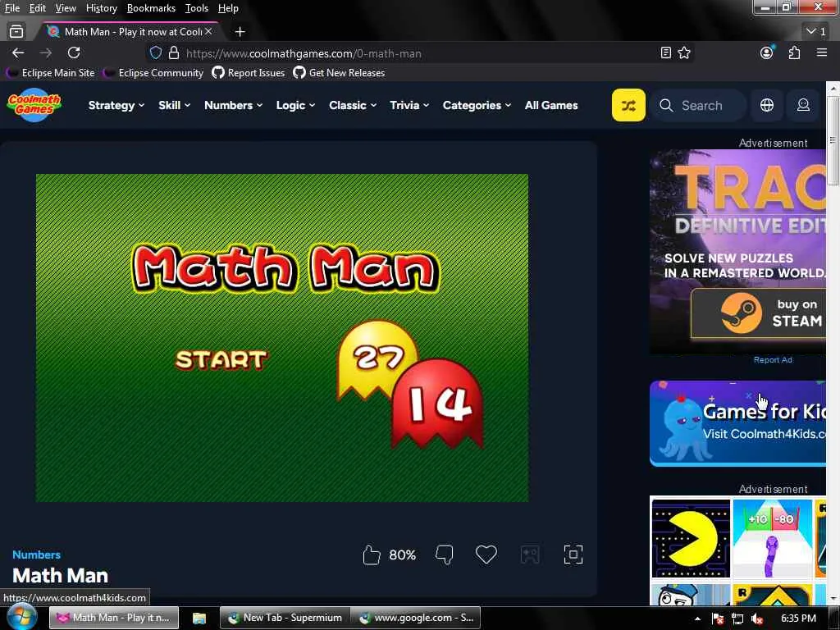Expand the Numbers dropdown menu
This screenshot has height=630, width=840.
click(233, 105)
